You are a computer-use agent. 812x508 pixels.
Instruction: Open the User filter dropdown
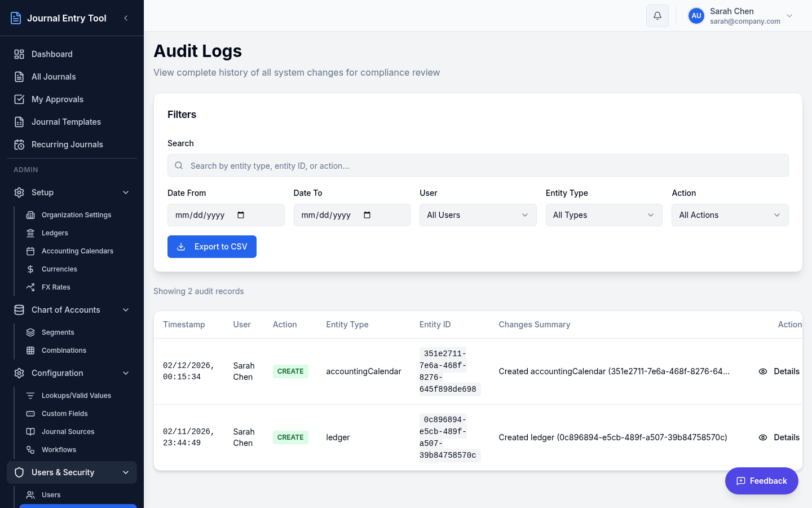pos(478,215)
